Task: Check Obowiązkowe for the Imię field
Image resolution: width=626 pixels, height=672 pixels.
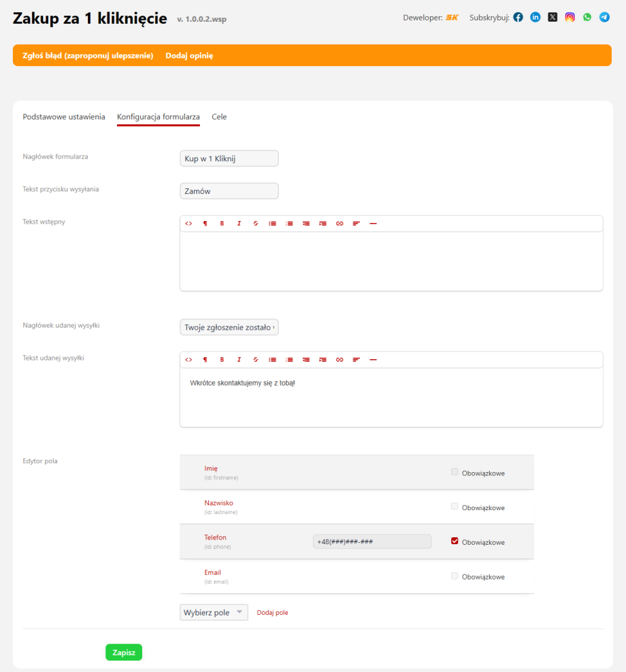Action: click(455, 472)
